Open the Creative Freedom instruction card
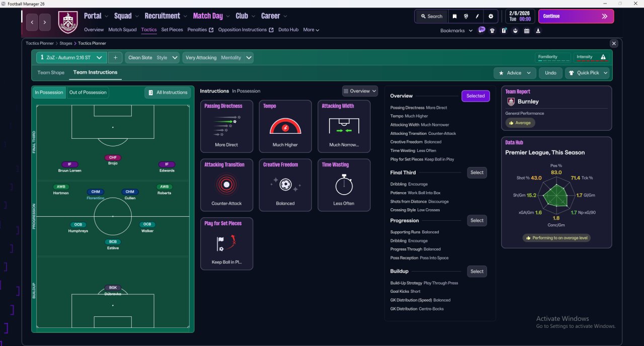The image size is (644, 346). [x=285, y=185]
